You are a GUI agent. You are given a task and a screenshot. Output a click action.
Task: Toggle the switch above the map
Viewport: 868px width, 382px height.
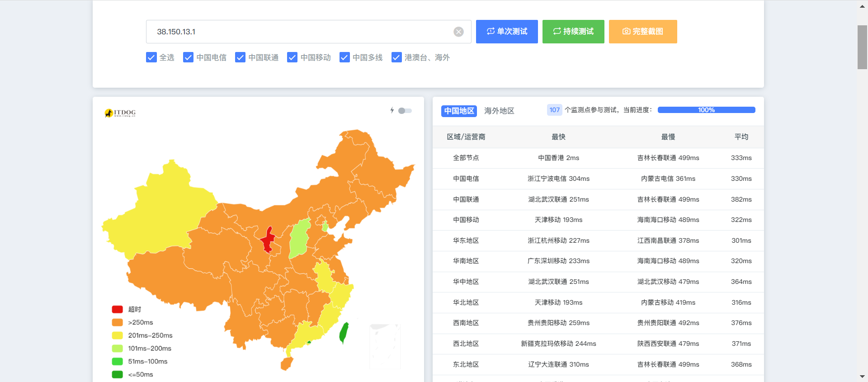[x=405, y=111]
